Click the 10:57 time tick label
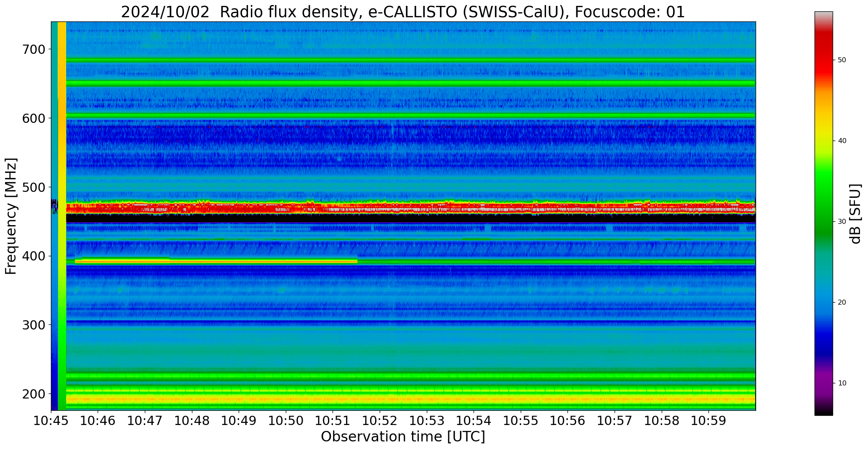 coord(615,421)
